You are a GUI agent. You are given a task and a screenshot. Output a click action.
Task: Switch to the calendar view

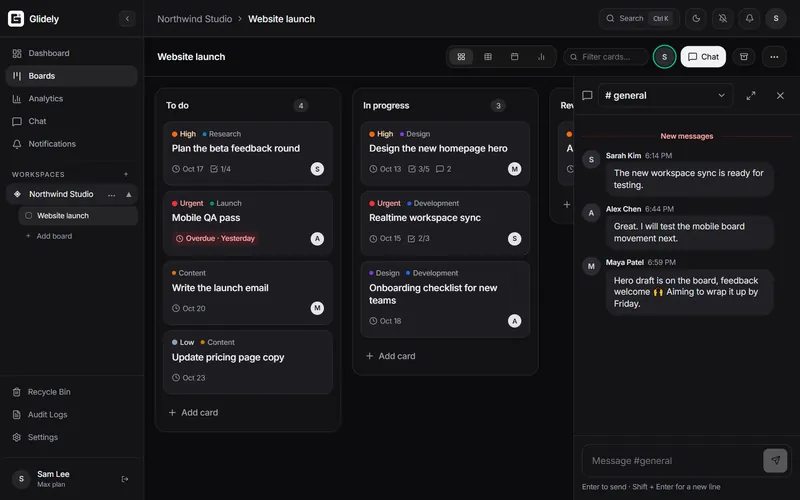coord(514,57)
